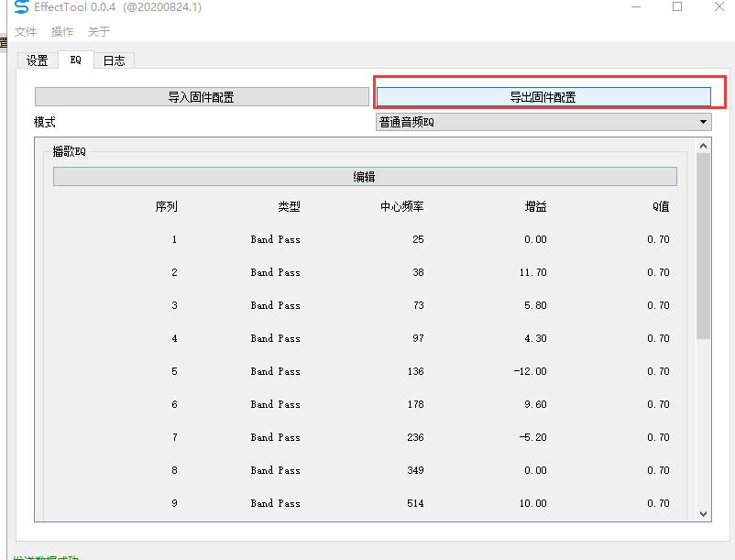Click Band Pass type in row 1
735x560 pixels.
coord(276,239)
